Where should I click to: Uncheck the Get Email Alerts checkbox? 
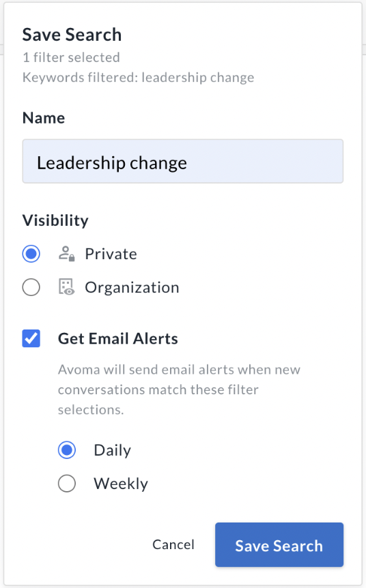pyautogui.click(x=31, y=338)
